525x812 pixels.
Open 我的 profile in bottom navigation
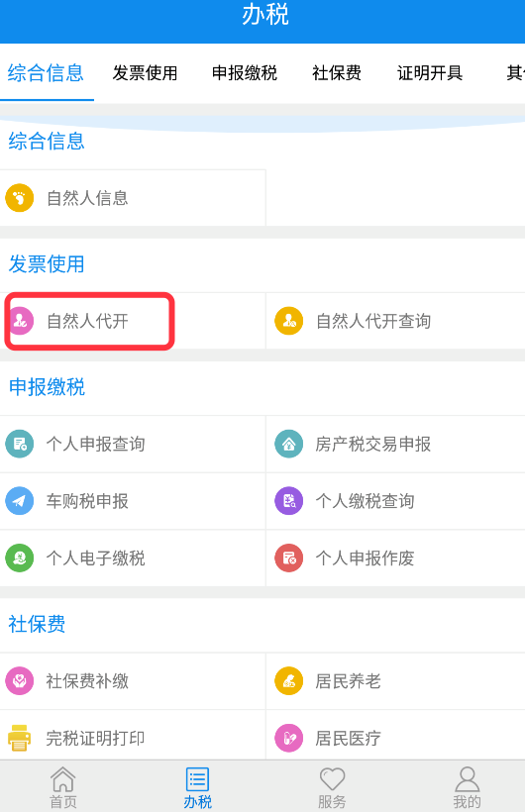467,787
